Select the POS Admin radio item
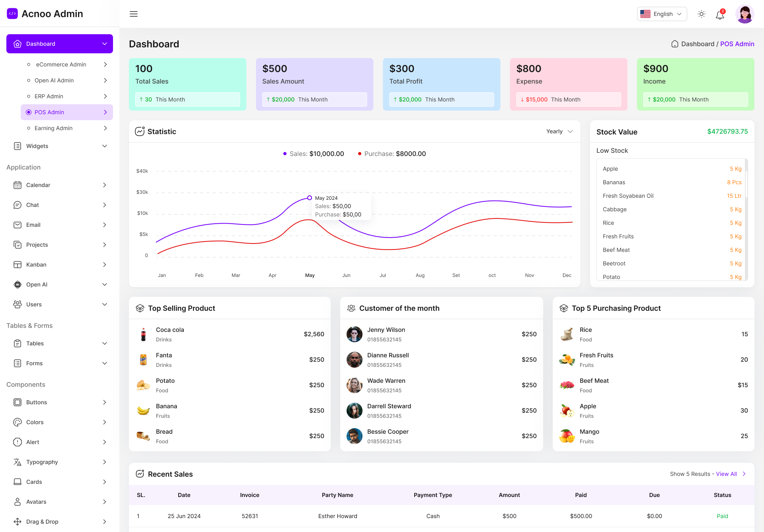This screenshot has height=532, width=764. point(29,112)
